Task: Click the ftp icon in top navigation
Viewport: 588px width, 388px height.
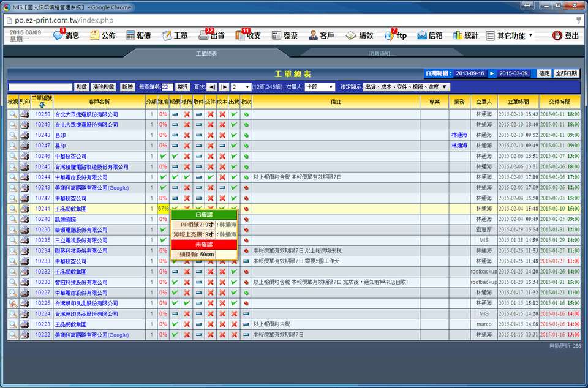Action: [389, 35]
